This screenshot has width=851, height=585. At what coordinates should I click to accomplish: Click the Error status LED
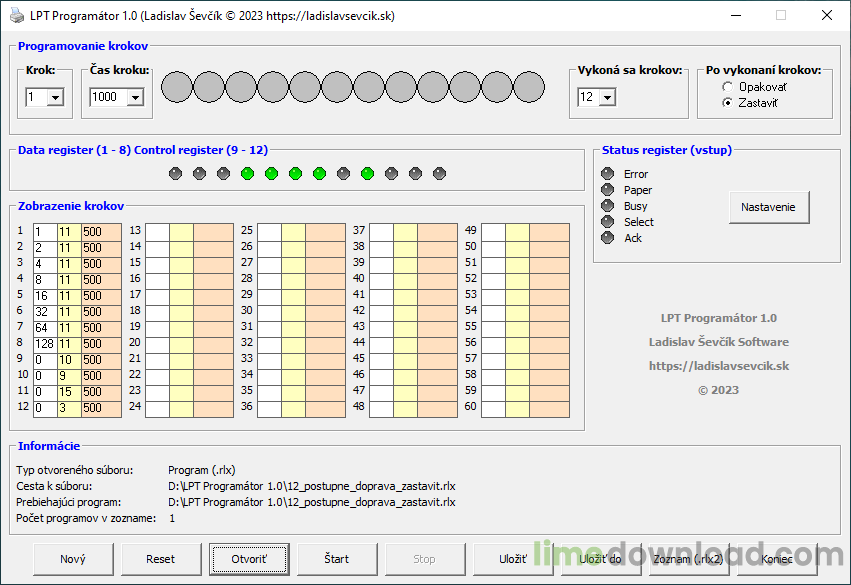click(x=607, y=174)
